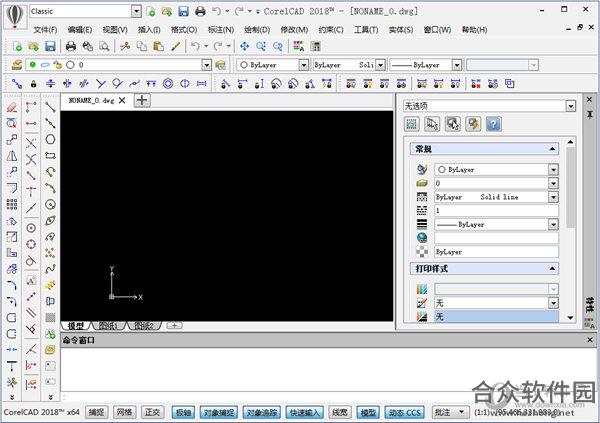Click the Pan move-arrows icon
This screenshot has height=423, width=600.
tap(244, 47)
